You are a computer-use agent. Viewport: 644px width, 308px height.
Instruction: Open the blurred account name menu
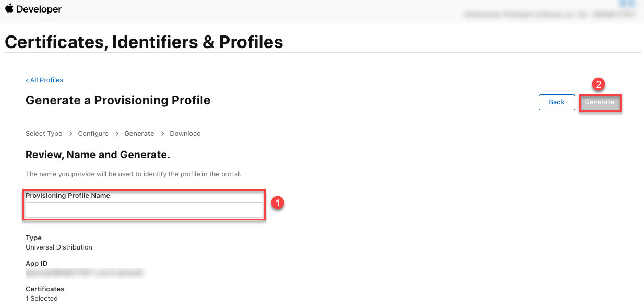549,15
